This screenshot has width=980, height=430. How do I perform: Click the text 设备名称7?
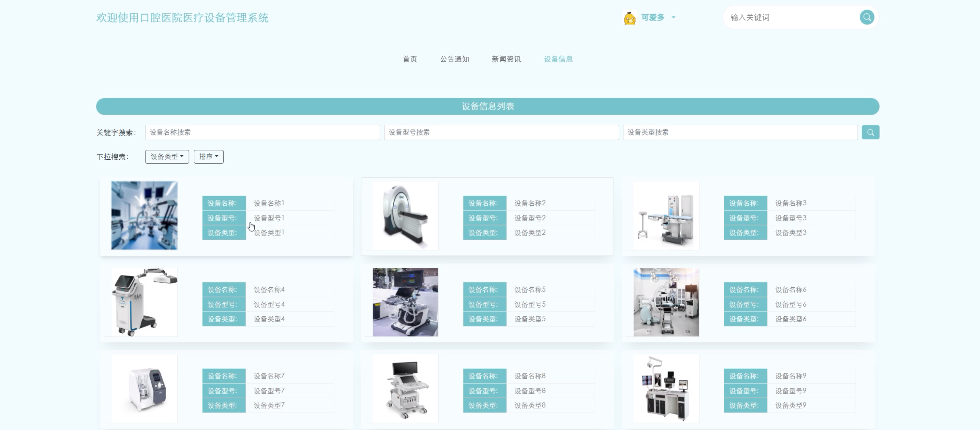269,376
